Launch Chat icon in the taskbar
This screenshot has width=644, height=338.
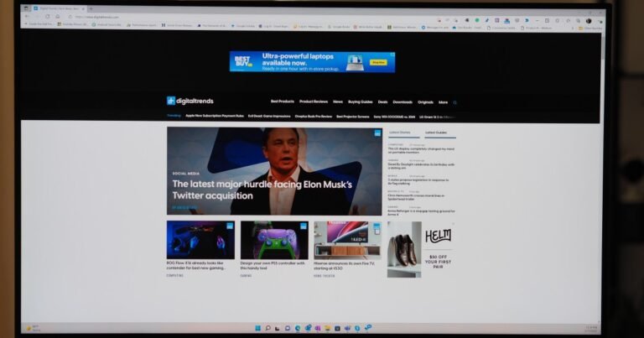[x=288, y=328]
